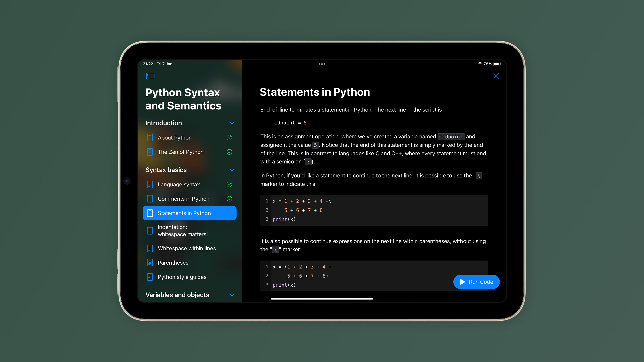This screenshot has width=644, height=362.
Task: Collapse the Syntax basics section
Action: tap(232, 170)
